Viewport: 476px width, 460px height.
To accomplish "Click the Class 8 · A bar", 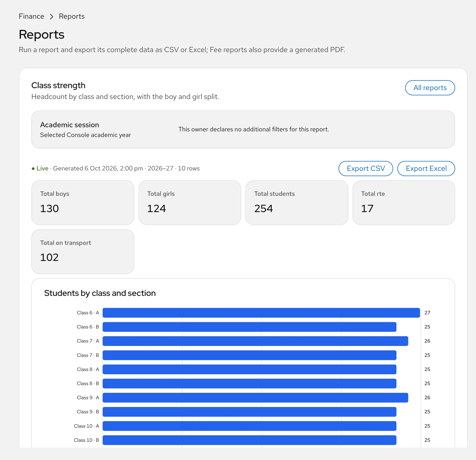I will (x=249, y=369).
